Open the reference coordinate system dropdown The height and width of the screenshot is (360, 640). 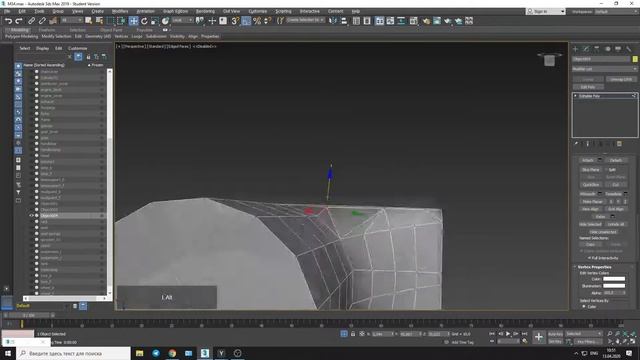[182, 20]
